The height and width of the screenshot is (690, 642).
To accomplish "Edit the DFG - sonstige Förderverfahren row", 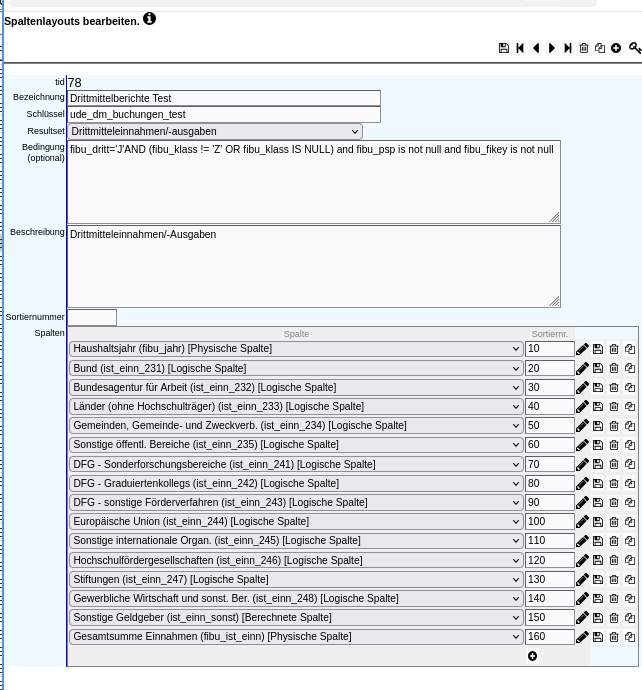I will 582,503.
